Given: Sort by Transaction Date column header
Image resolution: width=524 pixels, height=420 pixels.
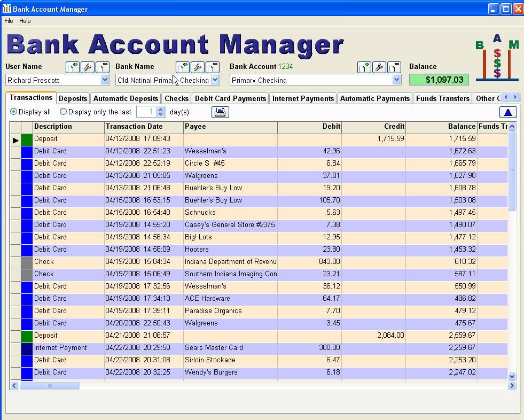Looking at the screenshot, I should coord(144,127).
